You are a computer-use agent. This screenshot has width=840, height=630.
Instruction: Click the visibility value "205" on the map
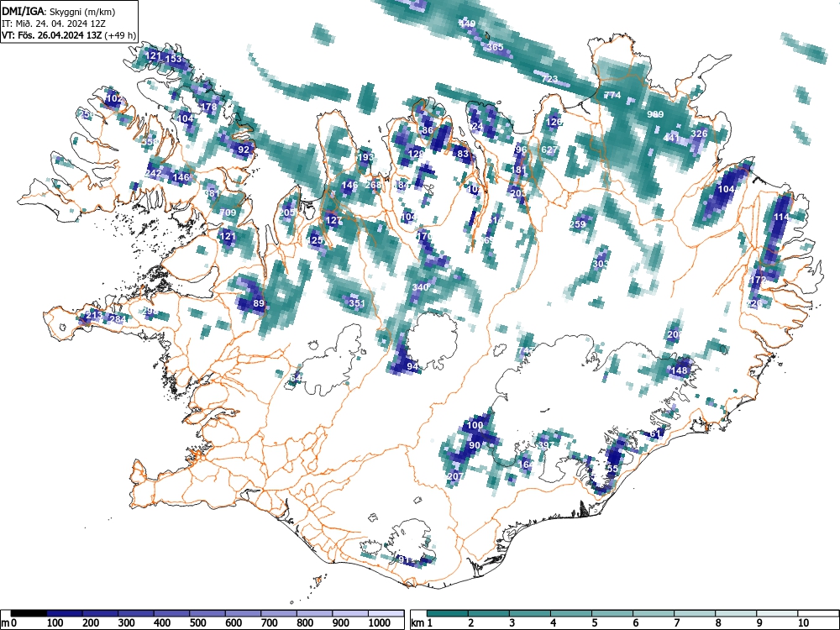click(287, 213)
